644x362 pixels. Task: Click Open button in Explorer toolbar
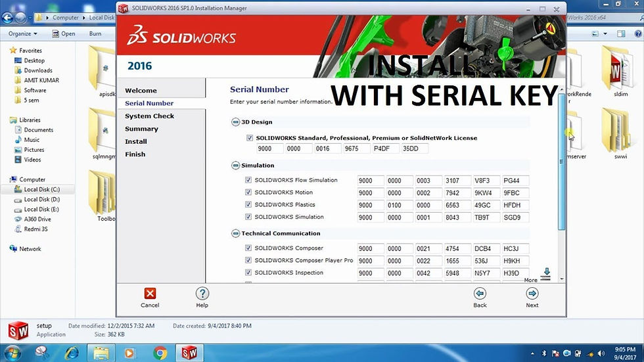[x=64, y=34]
